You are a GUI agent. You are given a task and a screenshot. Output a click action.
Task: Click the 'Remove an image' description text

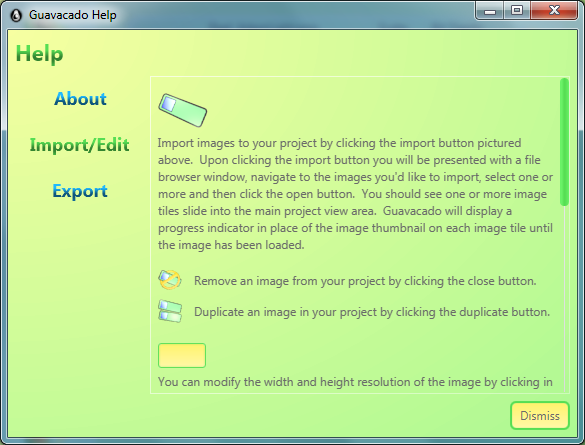coord(365,281)
